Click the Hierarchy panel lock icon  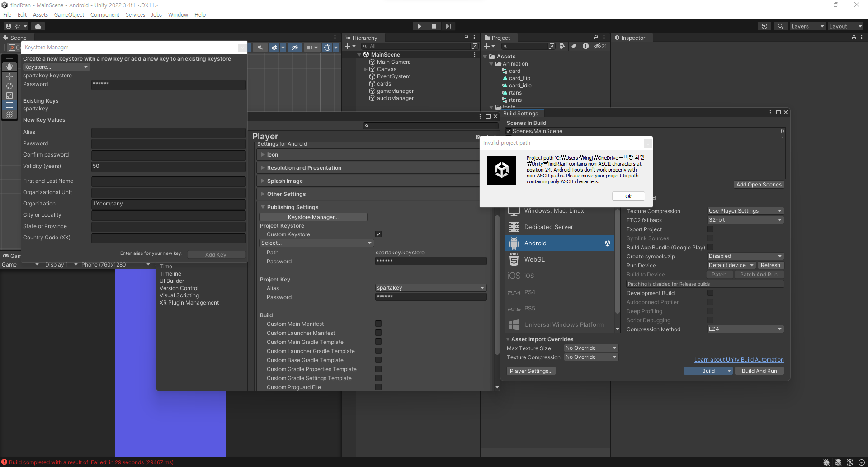(467, 38)
